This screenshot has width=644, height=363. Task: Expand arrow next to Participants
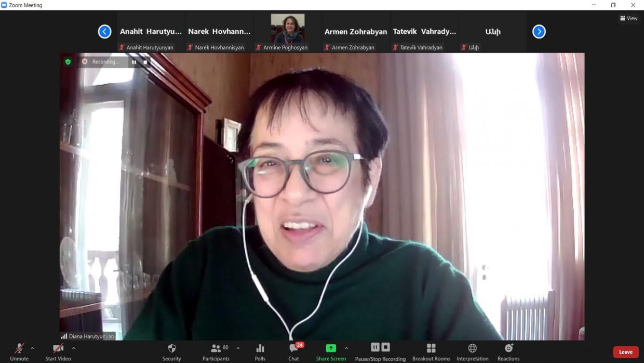238,348
